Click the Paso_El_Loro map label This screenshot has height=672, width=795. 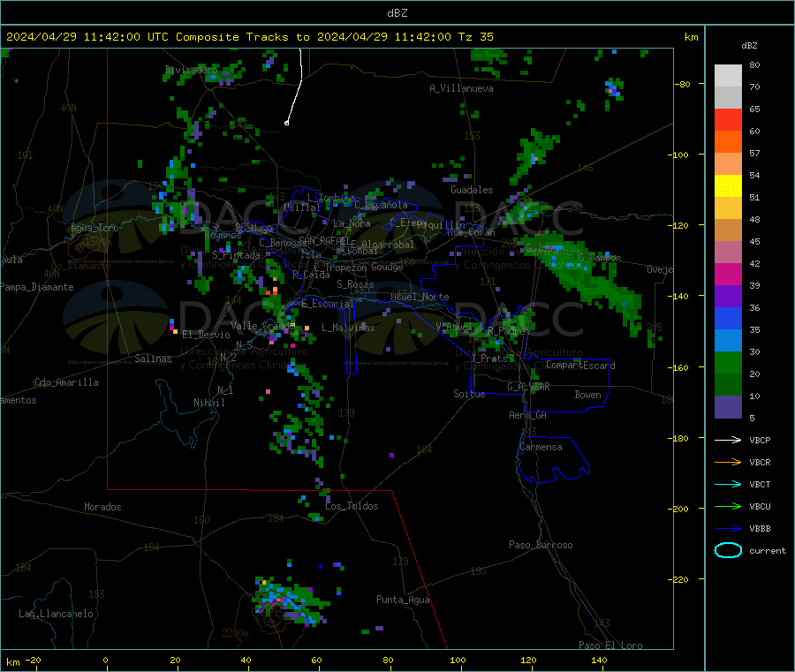pos(610,646)
